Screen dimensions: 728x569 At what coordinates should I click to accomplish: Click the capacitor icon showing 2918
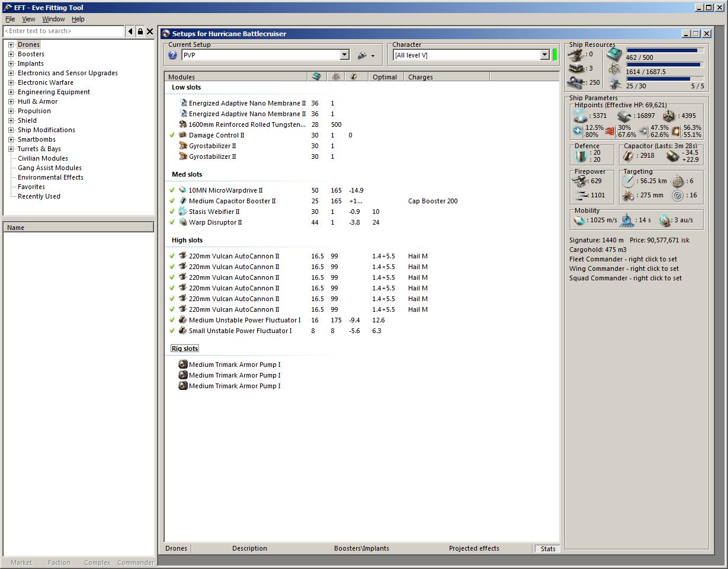(x=628, y=155)
